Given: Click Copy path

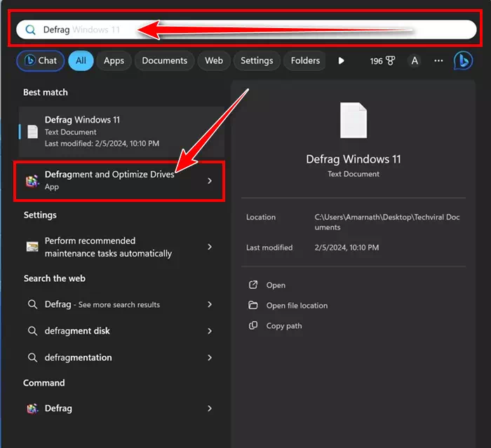Looking at the screenshot, I should coord(284,326).
